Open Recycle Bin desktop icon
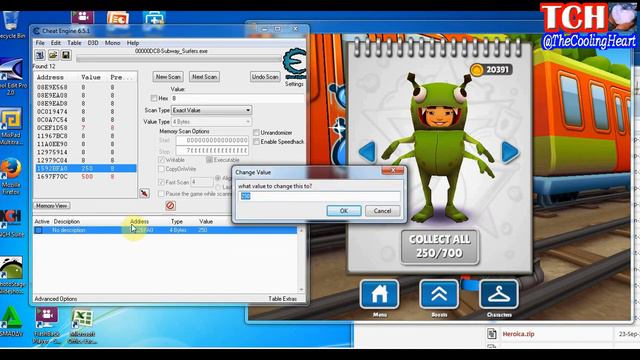This screenshot has width=640, height=360. (x=11, y=25)
